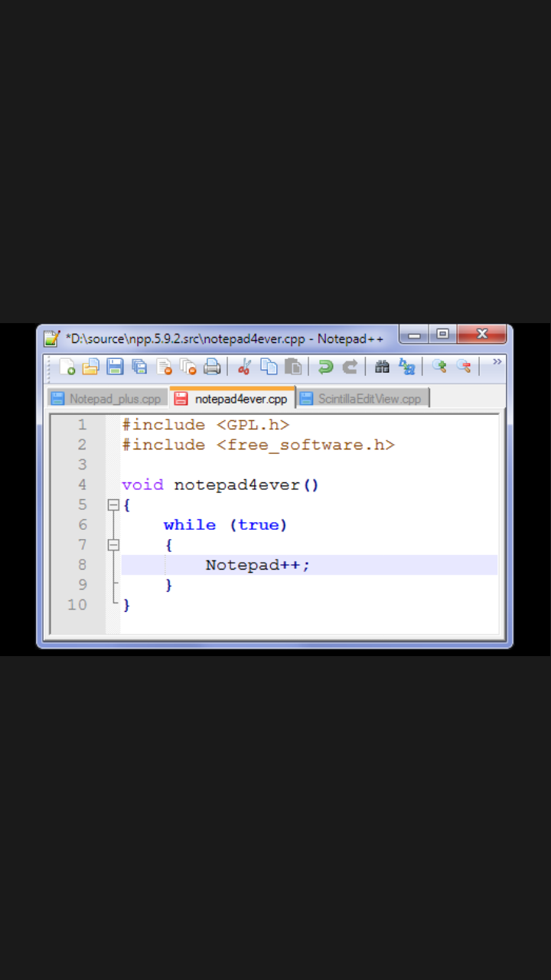
Task: Click the Notepad++ title bar app icon
Action: 51,338
